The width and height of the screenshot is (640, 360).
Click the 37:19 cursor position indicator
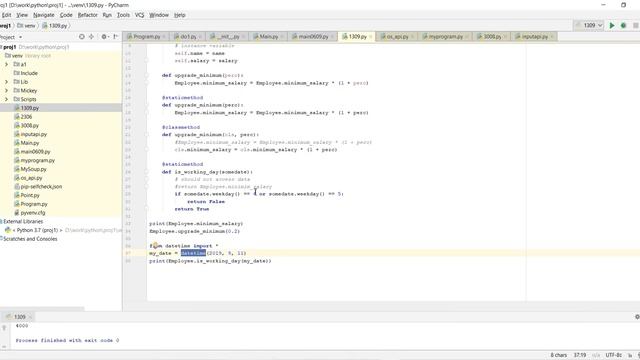pyautogui.click(x=580, y=355)
